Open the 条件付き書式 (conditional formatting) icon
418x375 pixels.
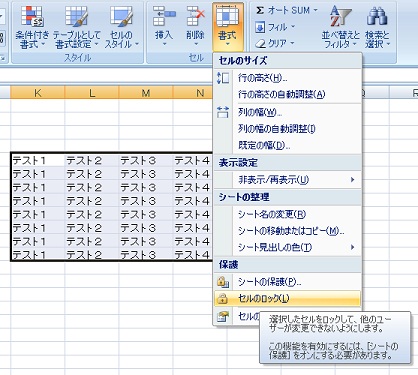[32, 17]
